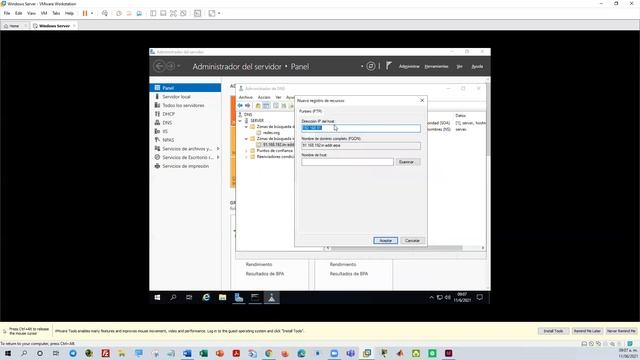Expand Puntos de confianza tree node
640x360 pixels.
pos(247,151)
